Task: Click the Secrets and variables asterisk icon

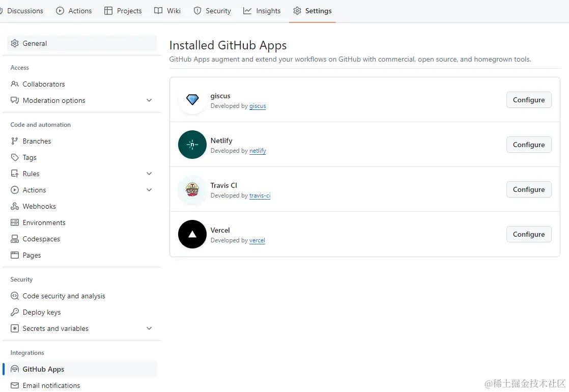Action: [15, 328]
